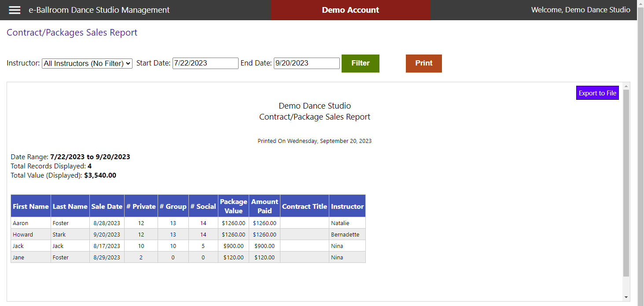Select Aaron in the first table row
The height and width of the screenshot is (306, 644).
click(x=20, y=223)
